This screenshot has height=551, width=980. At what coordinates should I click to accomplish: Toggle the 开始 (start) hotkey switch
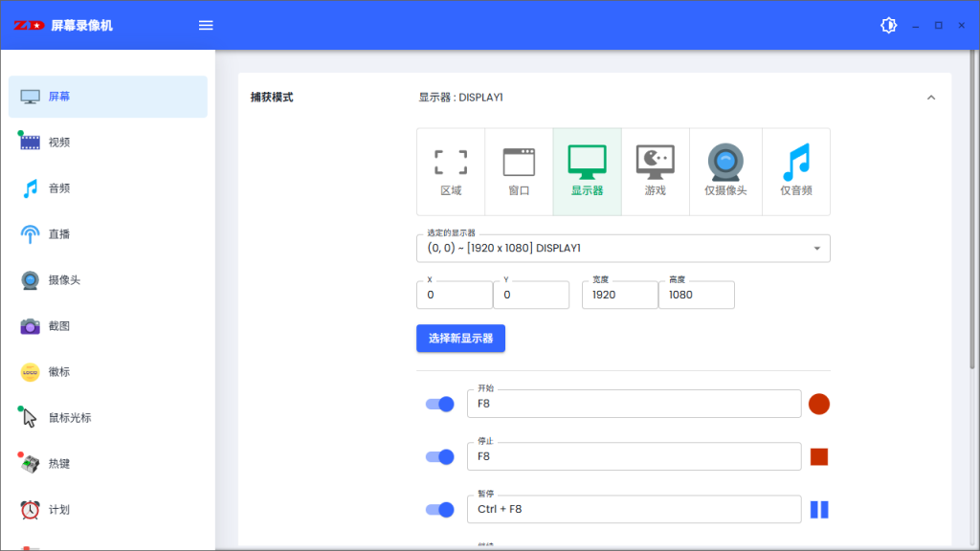coord(439,404)
